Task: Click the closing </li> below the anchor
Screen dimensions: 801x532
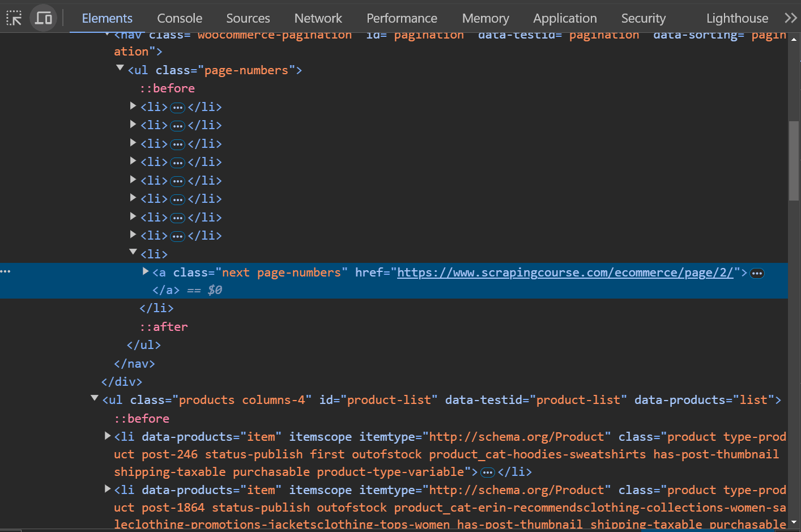Action: [x=157, y=308]
